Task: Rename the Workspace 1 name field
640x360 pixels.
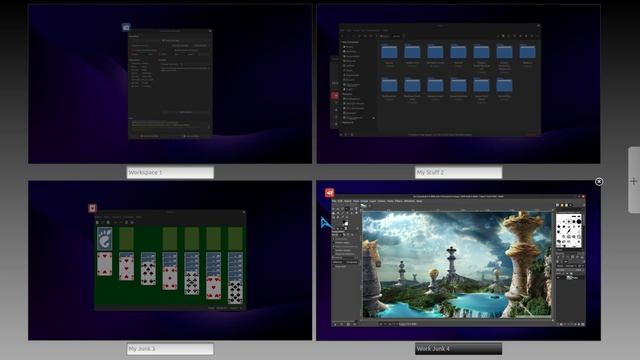Action: [x=170, y=172]
